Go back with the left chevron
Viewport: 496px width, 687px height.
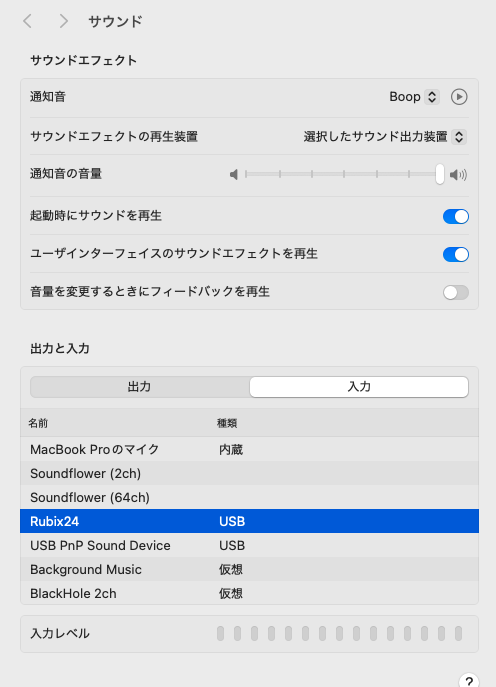click(x=28, y=21)
